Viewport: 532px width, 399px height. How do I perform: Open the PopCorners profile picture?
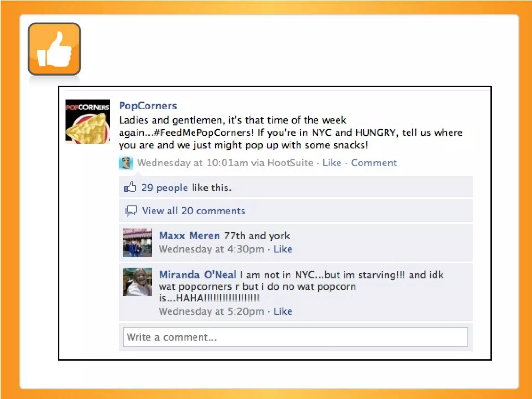click(x=88, y=122)
